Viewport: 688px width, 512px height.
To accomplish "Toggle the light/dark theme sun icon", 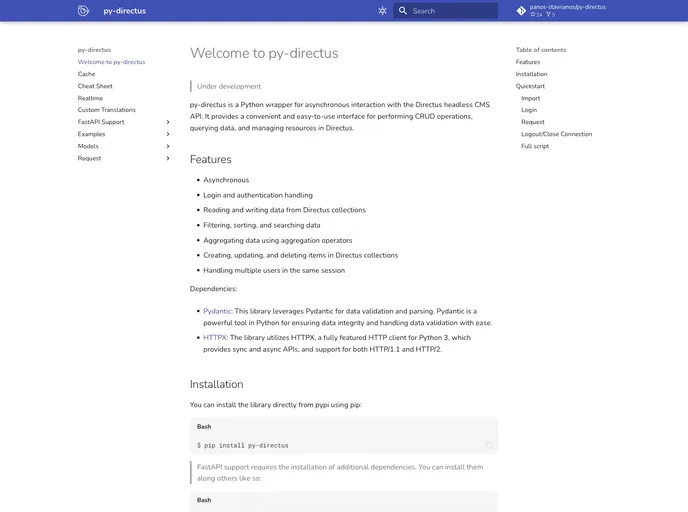I will point(382,11).
